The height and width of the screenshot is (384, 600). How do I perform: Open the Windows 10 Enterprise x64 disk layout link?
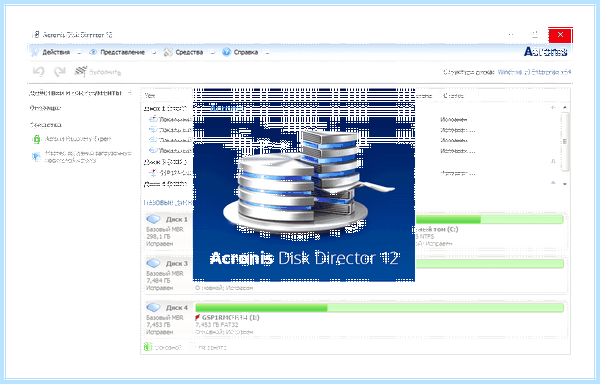coord(534,72)
